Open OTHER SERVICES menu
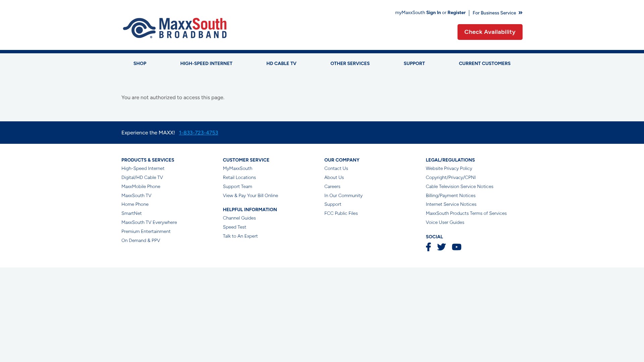The height and width of the screenshot is (362, 644). point(350,63)
